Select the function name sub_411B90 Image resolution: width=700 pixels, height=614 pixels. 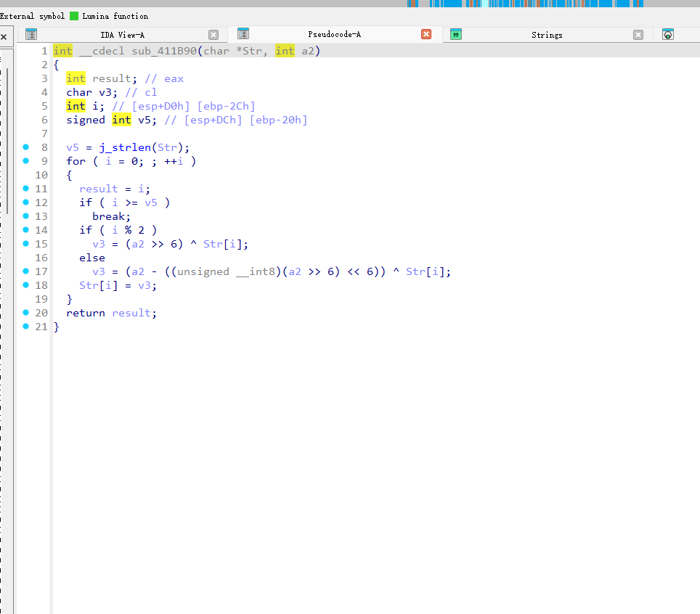164,51
